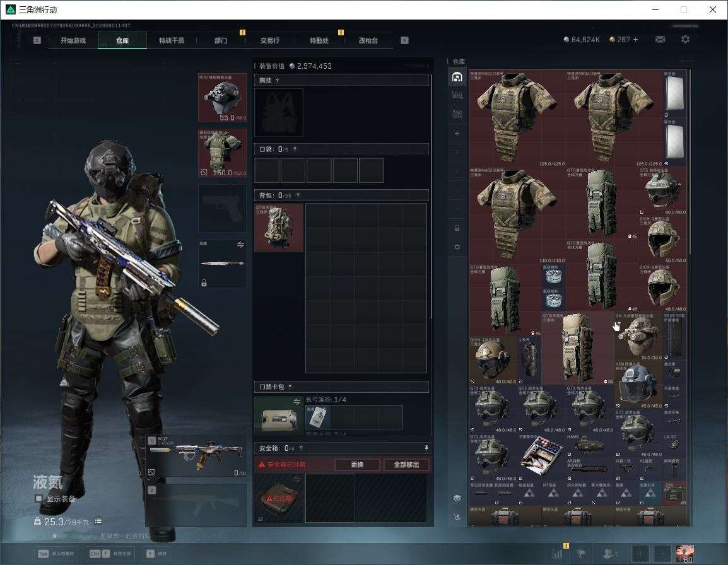Screen dimensions: 728x565
Task: Click the pin icon beside 安全箱
Action: tap(426, 448)
